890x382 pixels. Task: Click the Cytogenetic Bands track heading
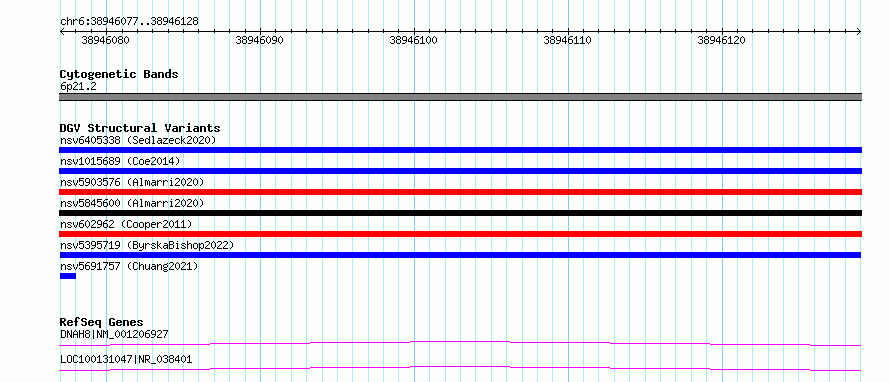(119, 74)
